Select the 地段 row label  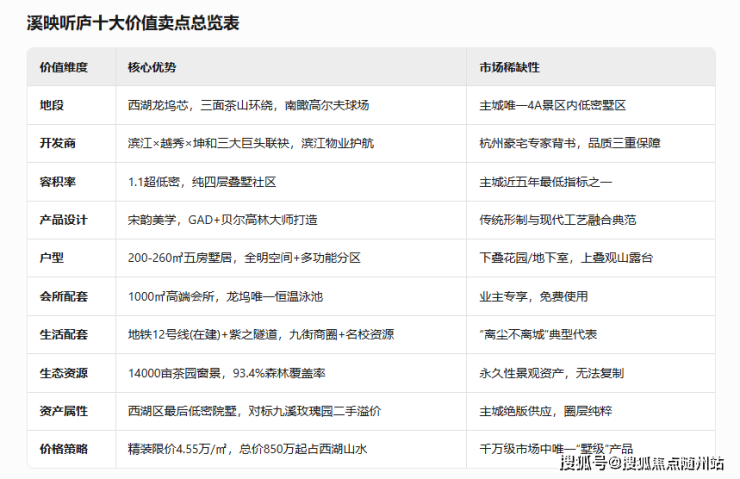tap(51, 105)
